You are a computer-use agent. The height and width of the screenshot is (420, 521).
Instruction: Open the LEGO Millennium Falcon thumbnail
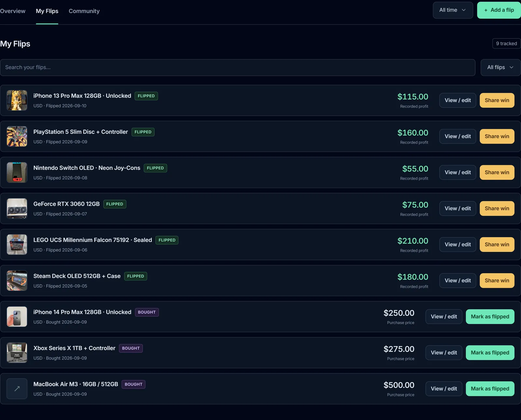tap(17, 244)
